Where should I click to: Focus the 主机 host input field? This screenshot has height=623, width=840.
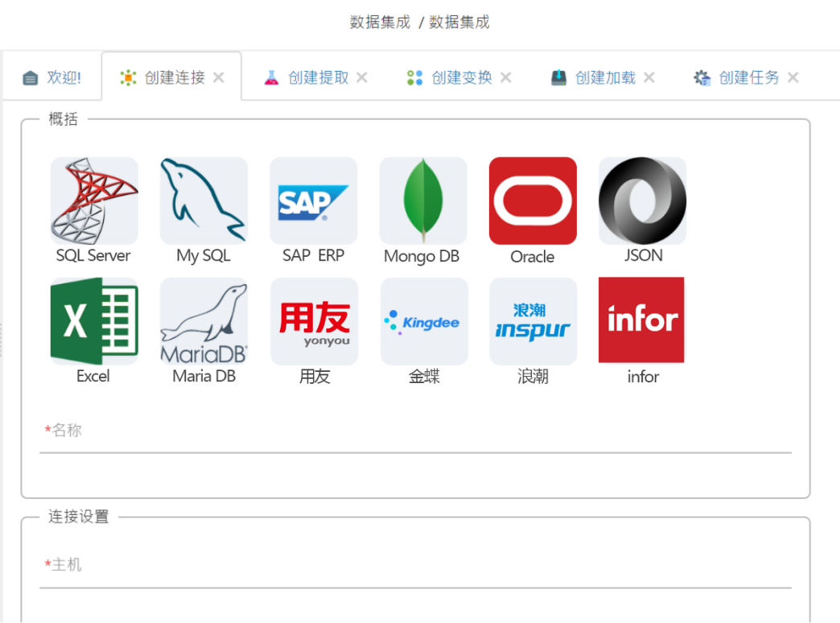415,566
